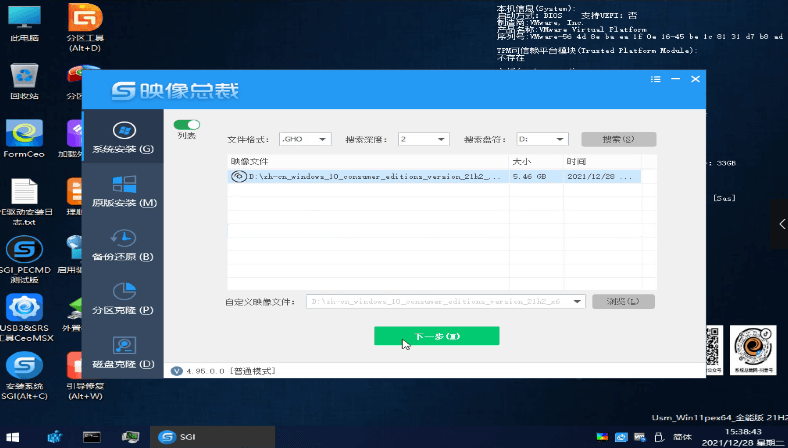788x448 pixels.
Task: Minimize the 映像总裁 window
Action: tap(675, 79)
